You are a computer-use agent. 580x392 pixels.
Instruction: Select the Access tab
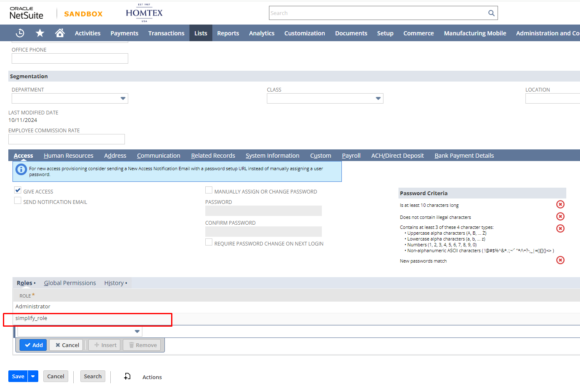[x=23, y=156]
